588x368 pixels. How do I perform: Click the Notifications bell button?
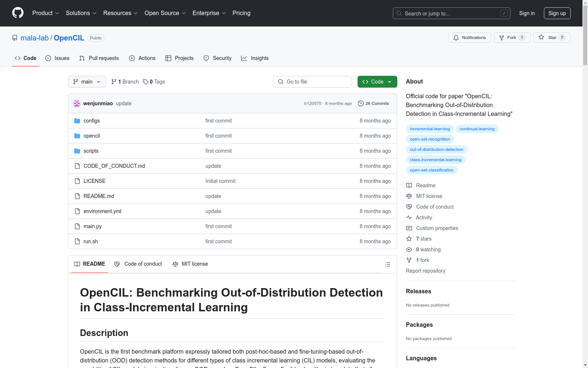(x=469, y=38)
